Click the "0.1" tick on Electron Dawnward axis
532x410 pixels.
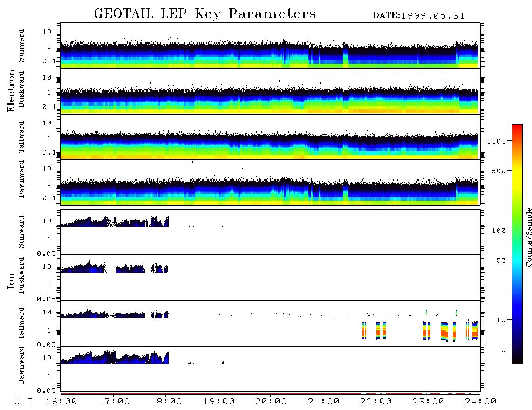pyautogui.click(x=49, y=198)
